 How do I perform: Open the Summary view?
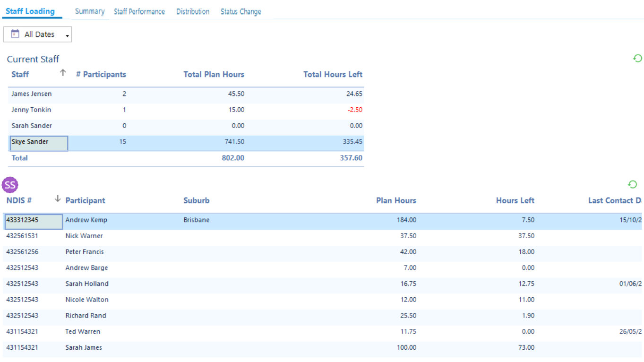[90, 11]
